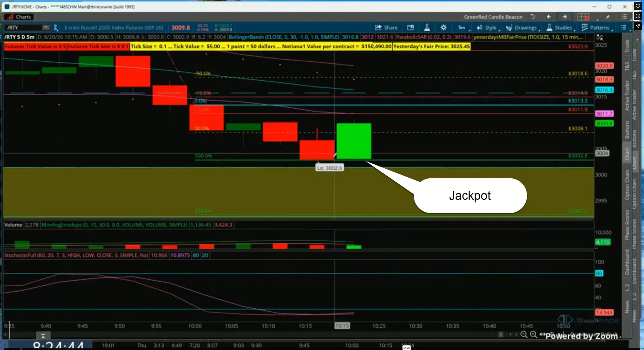Click the paper plane icon at the window edge
Image resolution: width=644 pixels, height=350 pixels.
pos(638,26)
